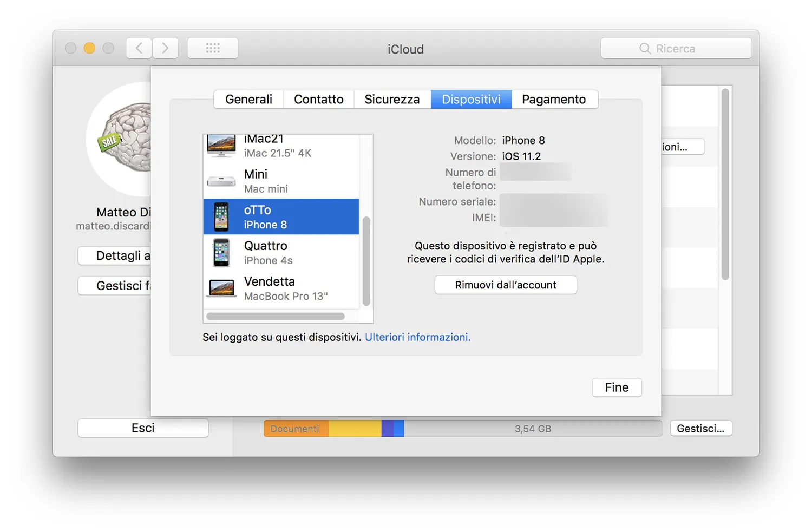Click the partially hidden Opzioni button
Screen dimensions: 812x532
click(683, 147)
